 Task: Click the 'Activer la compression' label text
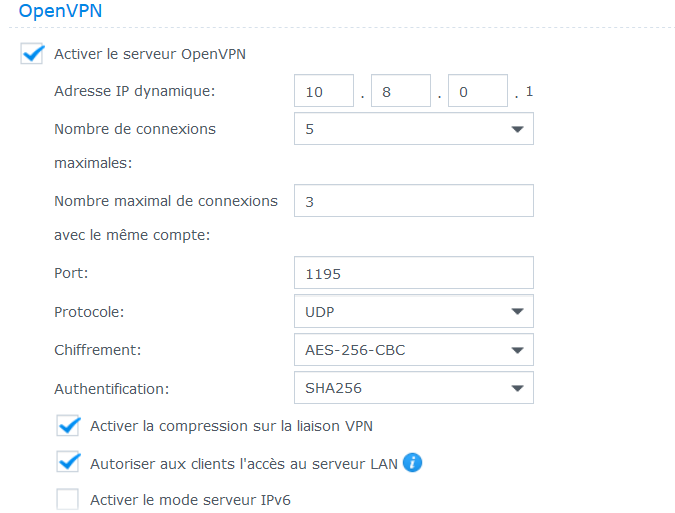point(232,426)
